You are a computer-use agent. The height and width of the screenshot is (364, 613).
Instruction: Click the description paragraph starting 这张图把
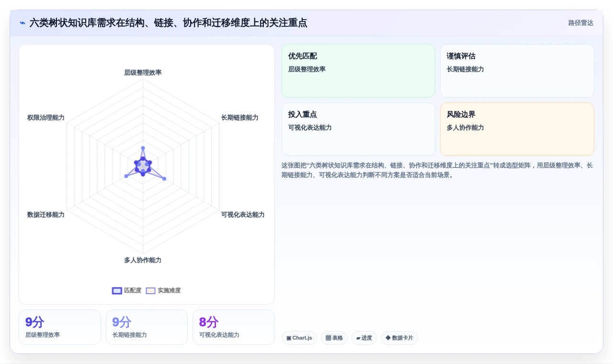coord(437,170)
